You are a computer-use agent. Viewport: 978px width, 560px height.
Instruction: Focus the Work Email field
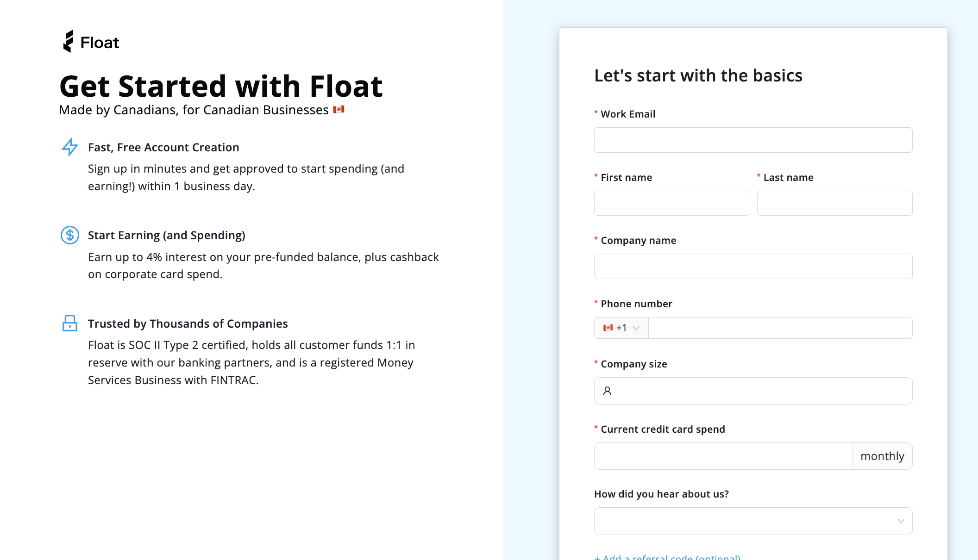coord(753,140)
